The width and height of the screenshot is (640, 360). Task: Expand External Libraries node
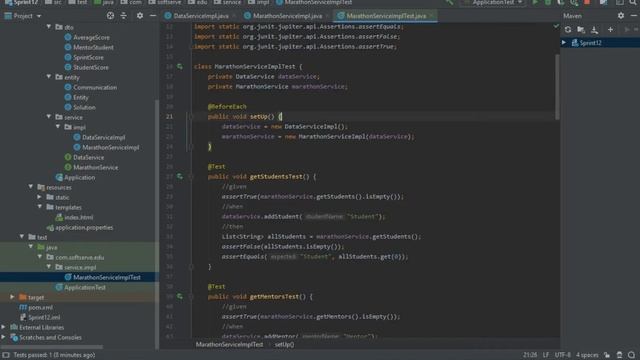[x=4, y=327]
